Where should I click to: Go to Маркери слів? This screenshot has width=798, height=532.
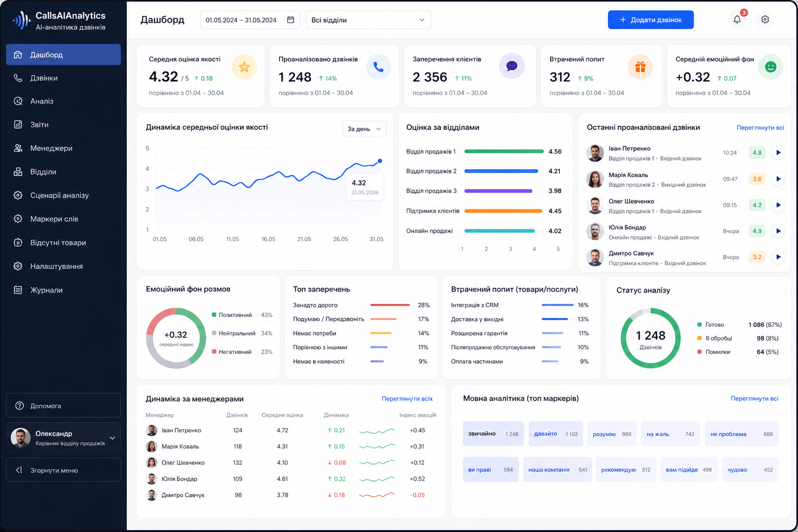[63, 219]
